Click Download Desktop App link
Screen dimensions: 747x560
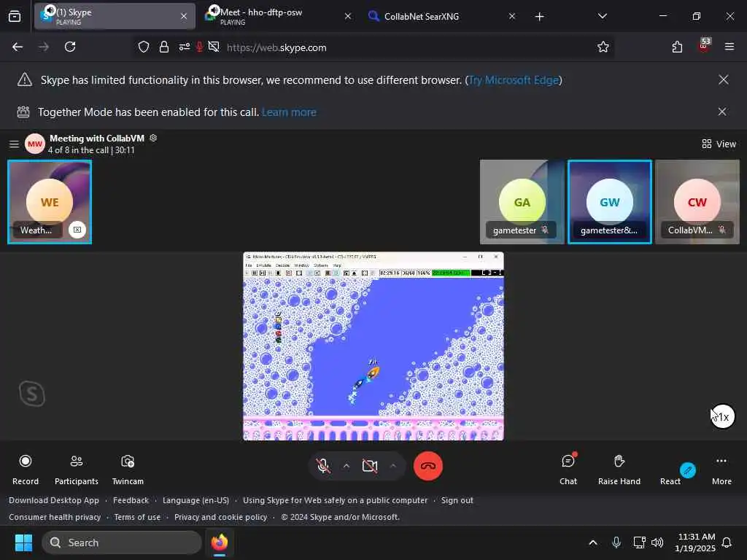pyautogui.click(x=54, y=500)
